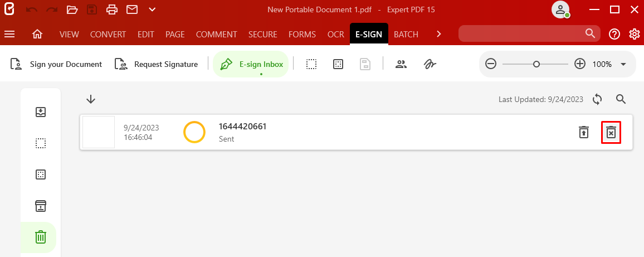
Task: Expand the zoom percentage dropdown
Action: click(x=623, y=64)
